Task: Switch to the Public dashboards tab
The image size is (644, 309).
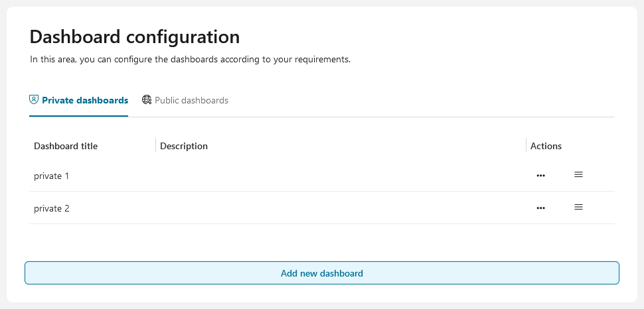Action: point(191,101)
